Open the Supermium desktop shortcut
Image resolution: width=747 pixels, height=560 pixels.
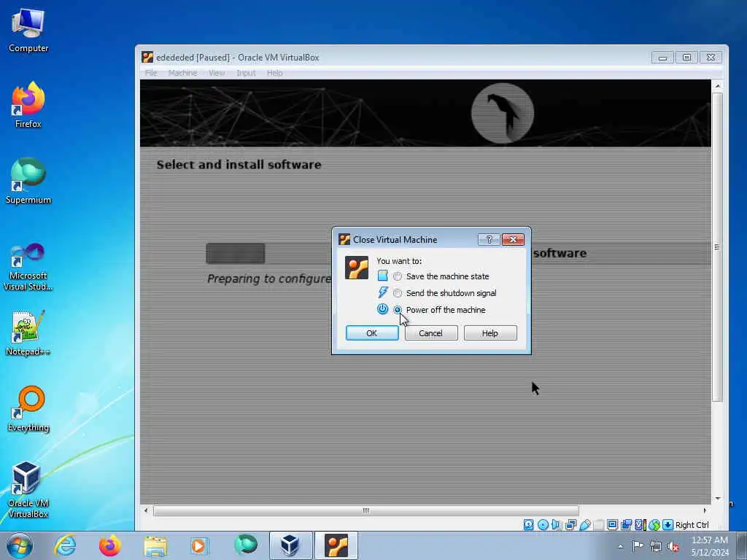[x=28, y=181]
